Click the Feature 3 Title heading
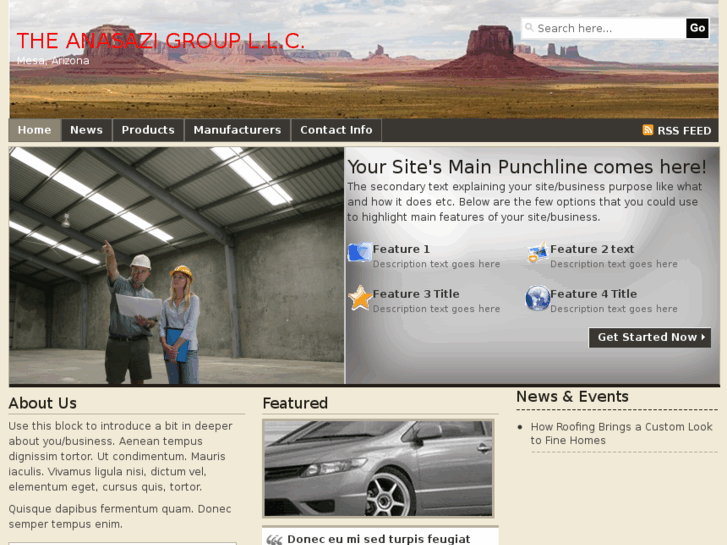 416,294
